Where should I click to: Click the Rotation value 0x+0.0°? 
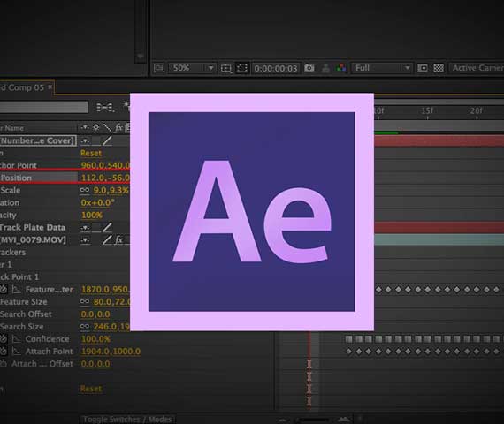pos(98,202)
